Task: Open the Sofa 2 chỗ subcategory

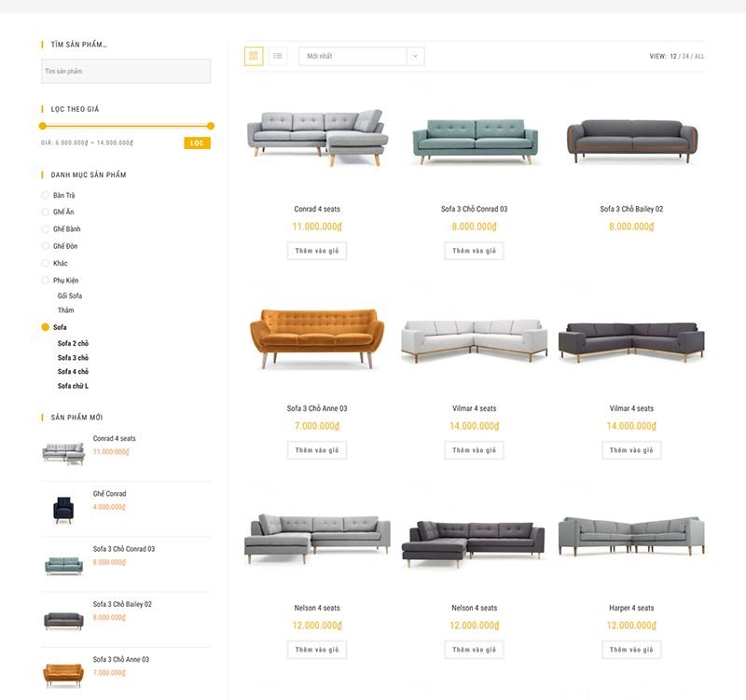Action: coord(73,344)
